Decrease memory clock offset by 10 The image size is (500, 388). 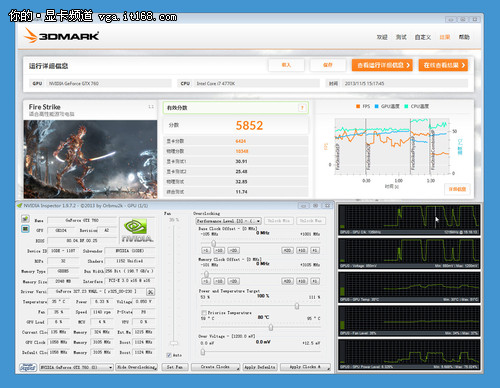pos(219,281)
